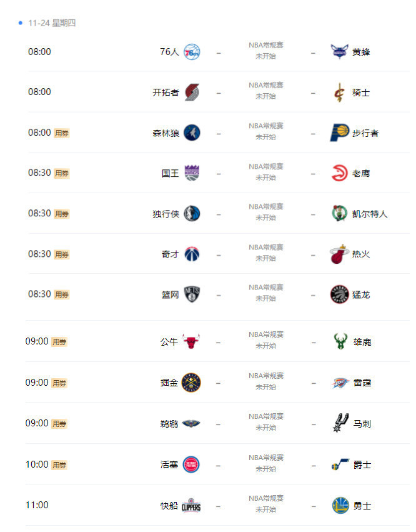Open the Golden State Warriors logo
Viewport: 416px width, 532px height.
click(340, 505)
